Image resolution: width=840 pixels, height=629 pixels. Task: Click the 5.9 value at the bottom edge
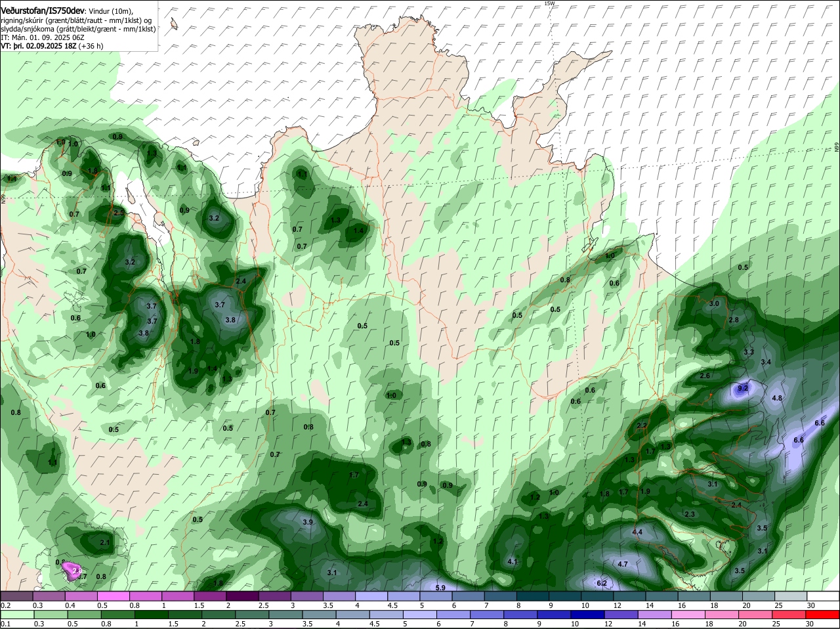pos(440,588)
